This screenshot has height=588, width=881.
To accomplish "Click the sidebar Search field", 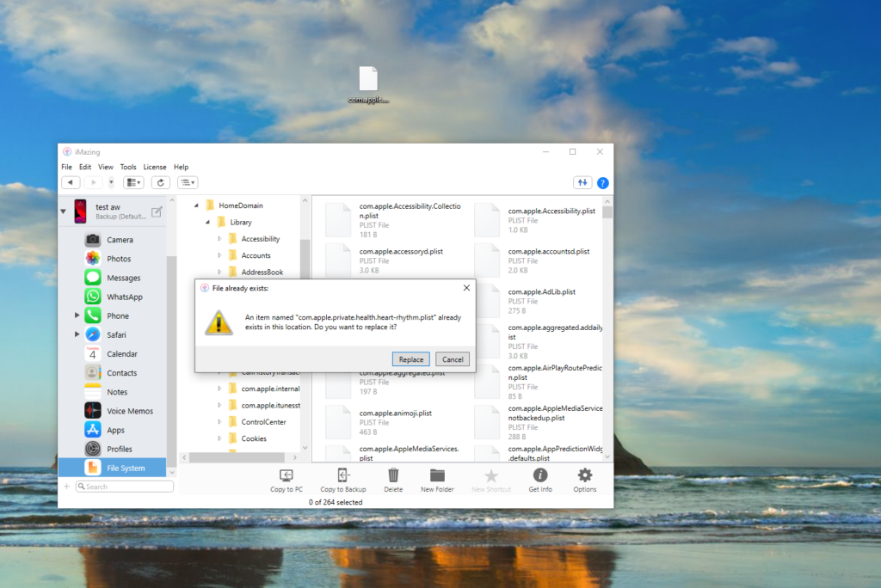I will 125,487.
